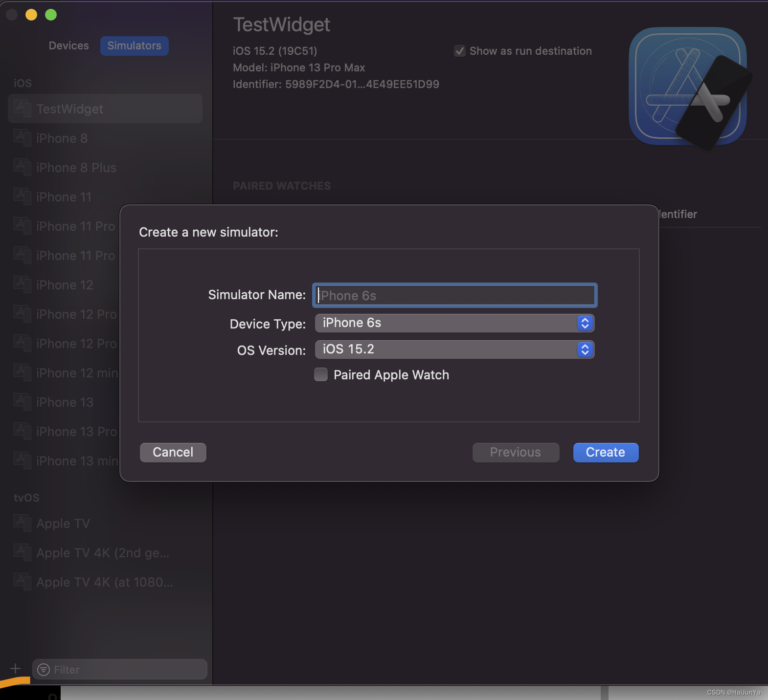768x700 pixels.
Task: Select iPhone 12 in the list
Action: [65, 285]
